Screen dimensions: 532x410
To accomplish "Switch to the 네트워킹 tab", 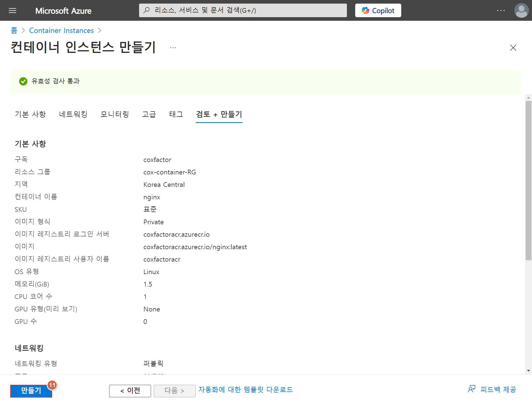I will pyautogui.click(x=73, y=114).
